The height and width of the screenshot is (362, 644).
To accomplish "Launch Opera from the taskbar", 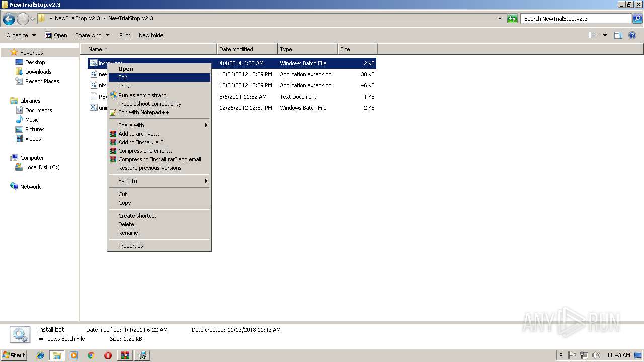I will point(108,355).
